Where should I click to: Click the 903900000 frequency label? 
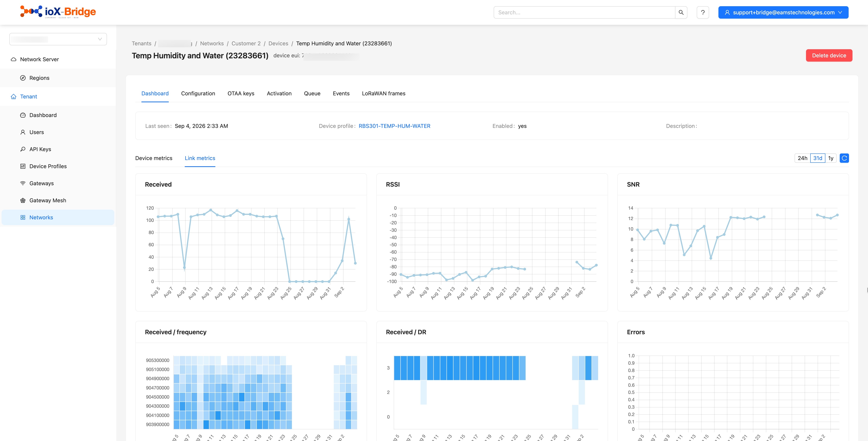(x=157, y=425)
